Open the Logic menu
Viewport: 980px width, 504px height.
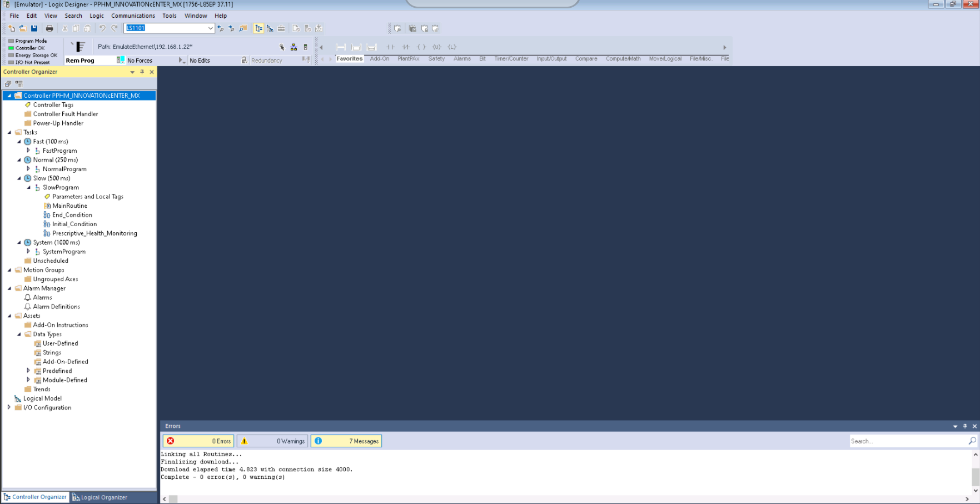(97, 16)
